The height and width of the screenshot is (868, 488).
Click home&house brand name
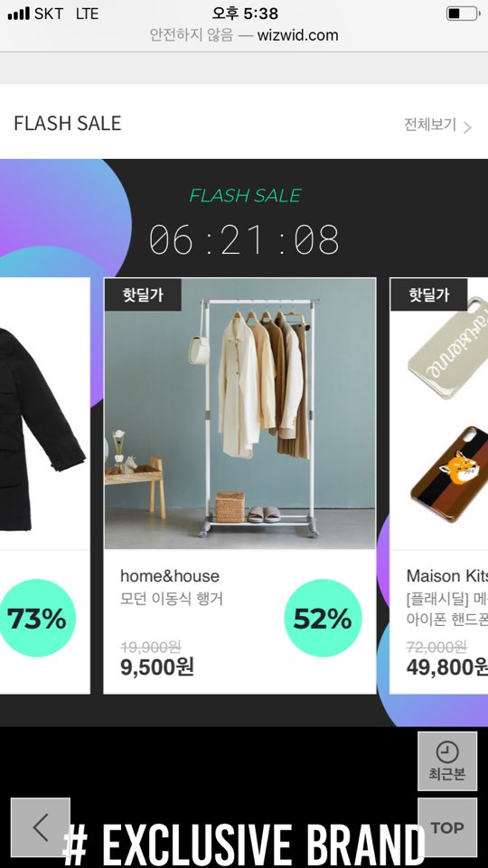170,576
